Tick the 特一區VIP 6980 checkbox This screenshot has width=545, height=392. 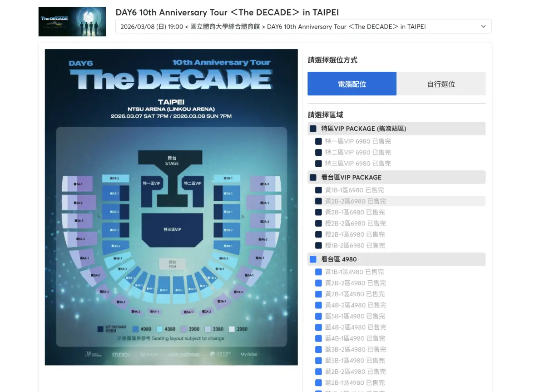click(x=318, y=141)
